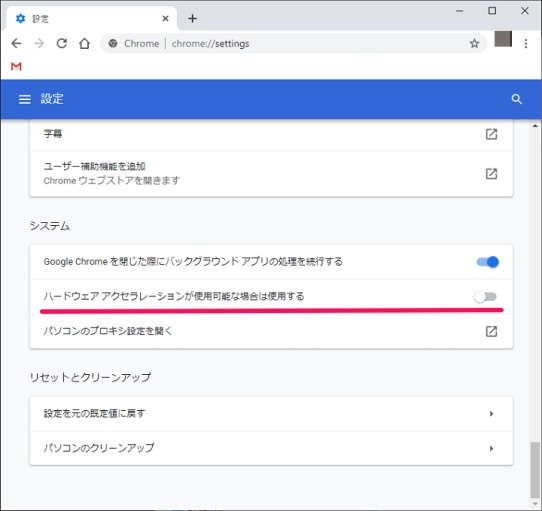Screen dimensions: 542x511
Task: Select the 設定 browser tab
Action: point(91,18)
